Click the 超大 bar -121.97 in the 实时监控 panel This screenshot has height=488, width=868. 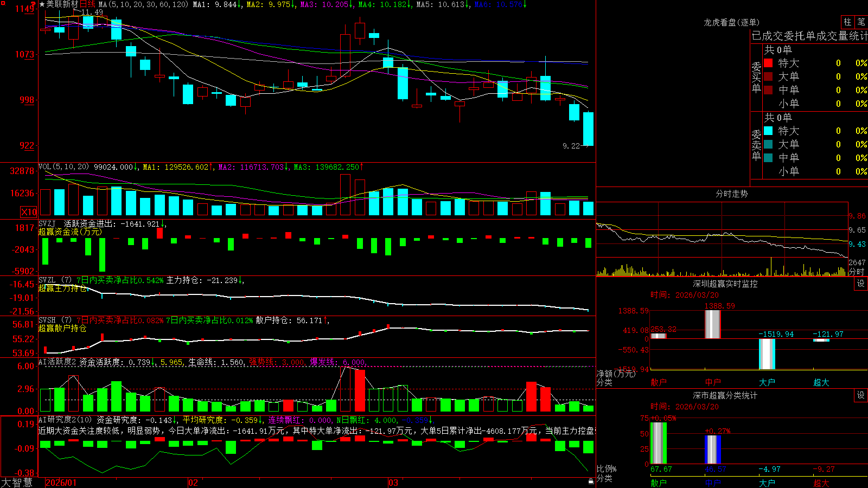pyautogui.click(x=821, y=340)
